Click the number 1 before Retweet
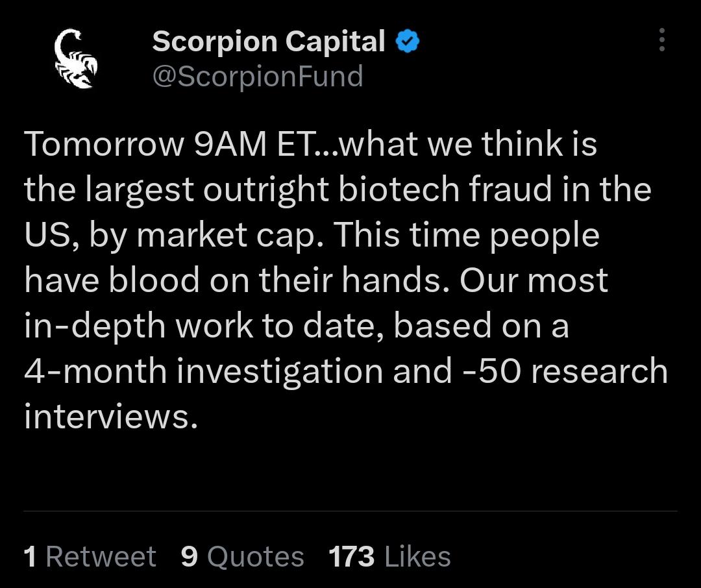This screenshot has height=588, width=701. point(30,557)
